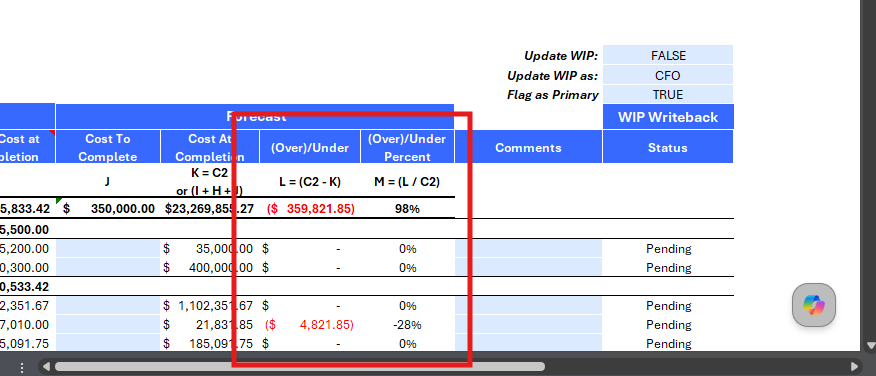Select Pending status in the $400,000.00 row
This screenshot has width=876, height=376.
click(668, 268)
